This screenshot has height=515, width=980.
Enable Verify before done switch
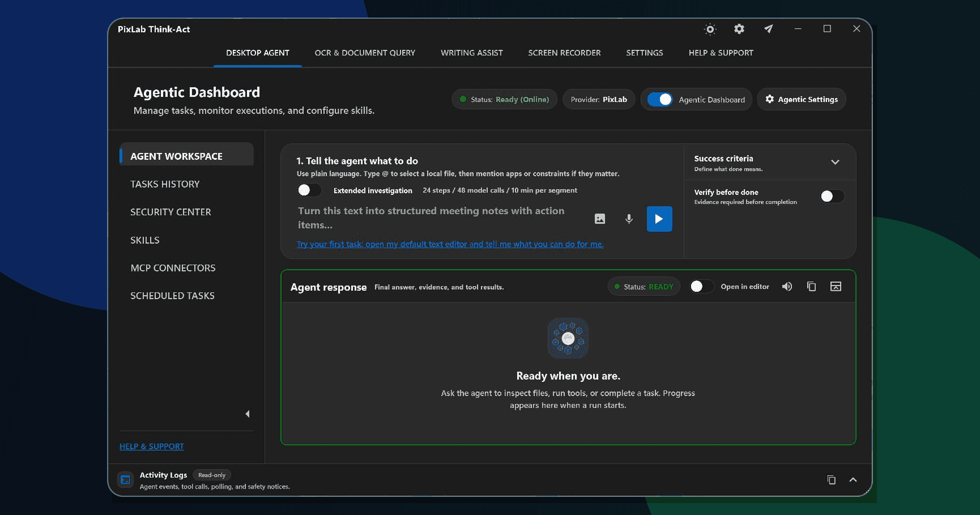(832, 196)
